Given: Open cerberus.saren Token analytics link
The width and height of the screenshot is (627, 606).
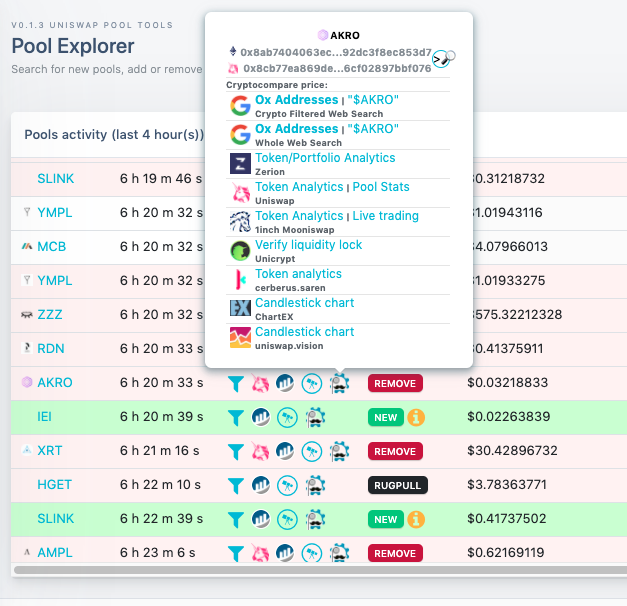Looking at the screenshot, I should click(298, 274).
